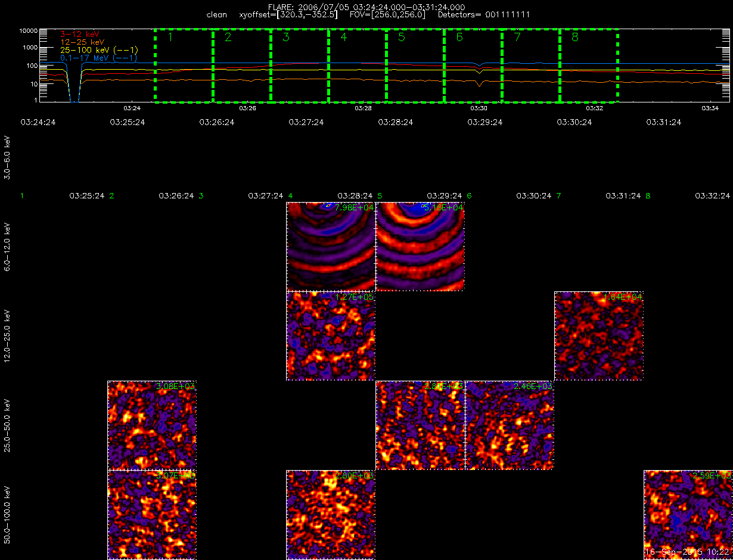Viewport: 733px width, 560px height.
Task: Click the '16-Sep-2015 10:22' timestamp
Action: pyautogui.click(x=688, y=553)
